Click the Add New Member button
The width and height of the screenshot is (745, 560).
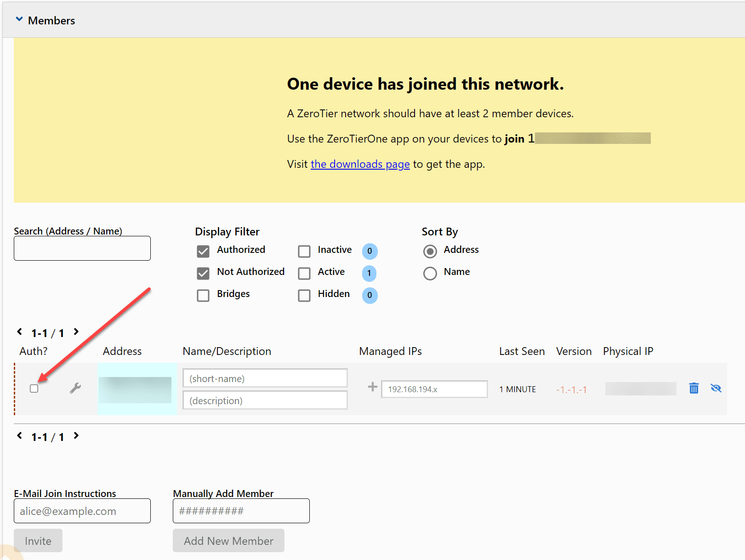point(228,541)
